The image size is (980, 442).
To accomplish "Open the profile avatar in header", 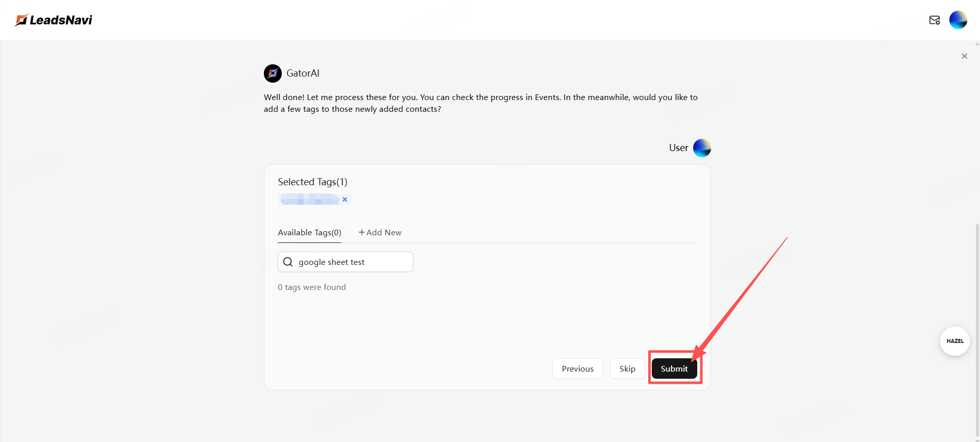I will click(958, 20).
